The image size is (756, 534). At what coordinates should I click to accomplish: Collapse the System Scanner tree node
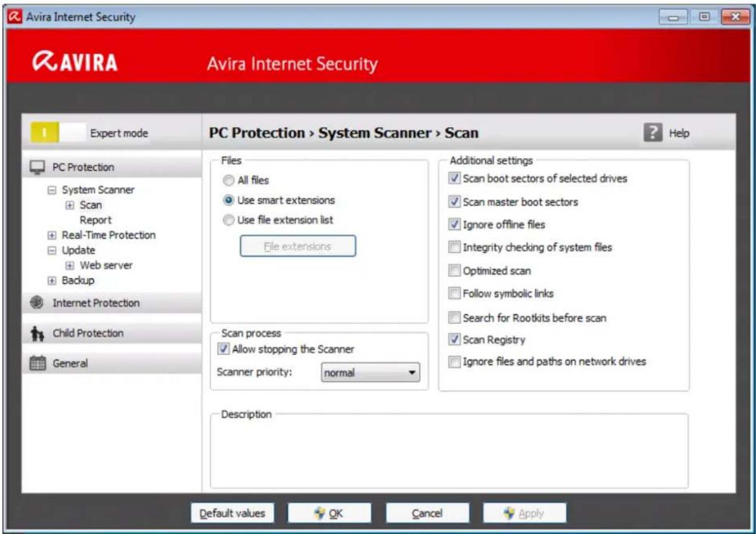[x=52, y=190]
